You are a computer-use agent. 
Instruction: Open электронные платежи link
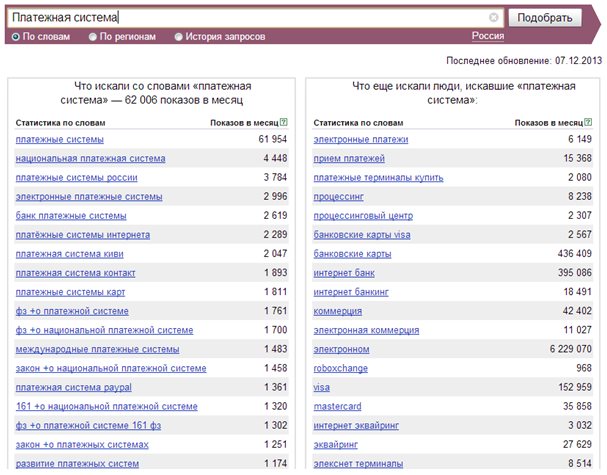361,139
